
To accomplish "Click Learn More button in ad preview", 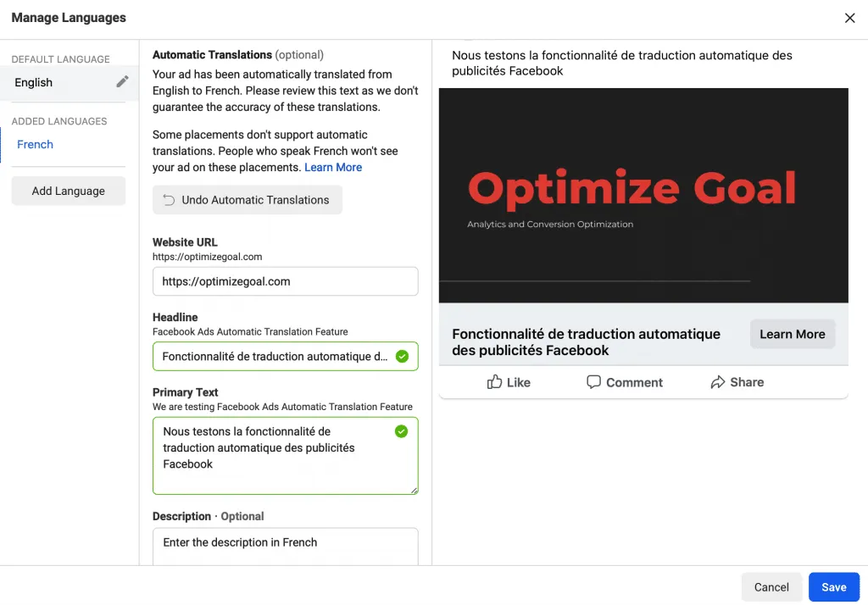I will point(793,334).
